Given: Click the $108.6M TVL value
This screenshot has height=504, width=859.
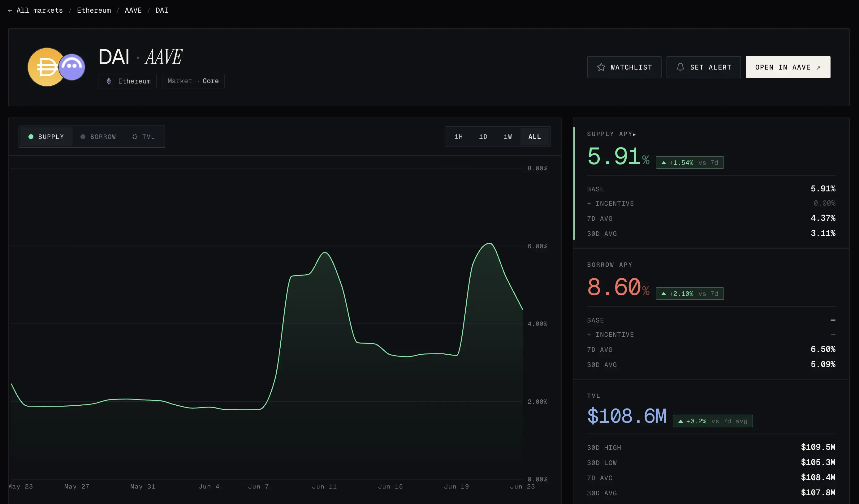Looking at the screenshot, I should click(627, 416).
